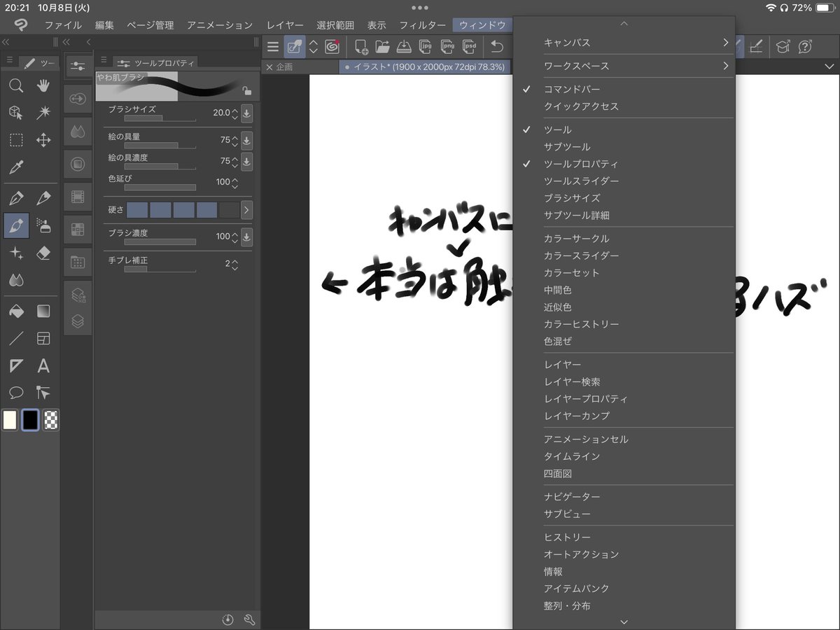Open ワークスペース submenu
Viewport: 840px width, 630px height.
point(624,66)
